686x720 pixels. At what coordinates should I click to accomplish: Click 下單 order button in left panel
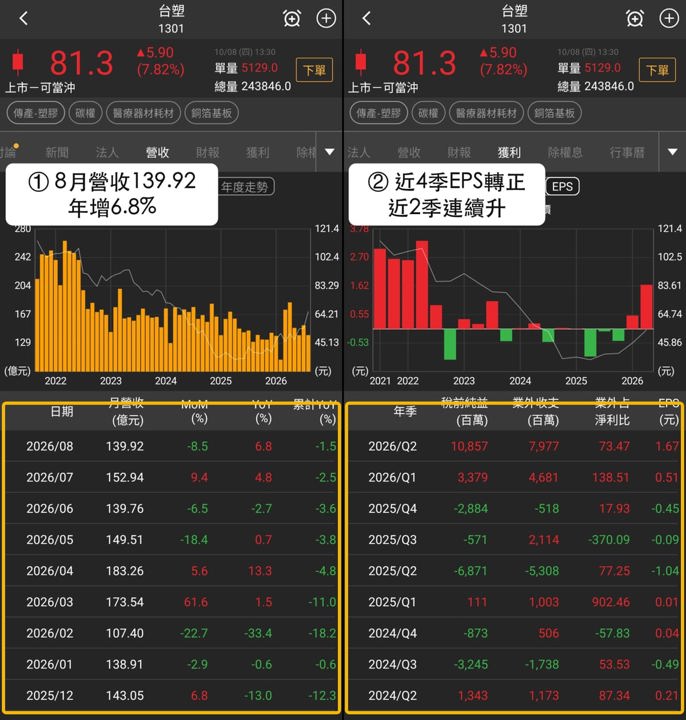(x=314, y=70)
